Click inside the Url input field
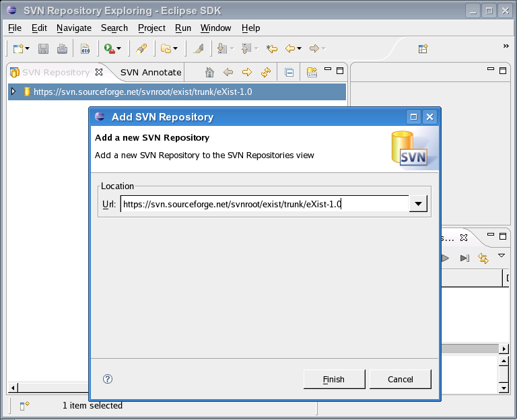 pos(265,204)
